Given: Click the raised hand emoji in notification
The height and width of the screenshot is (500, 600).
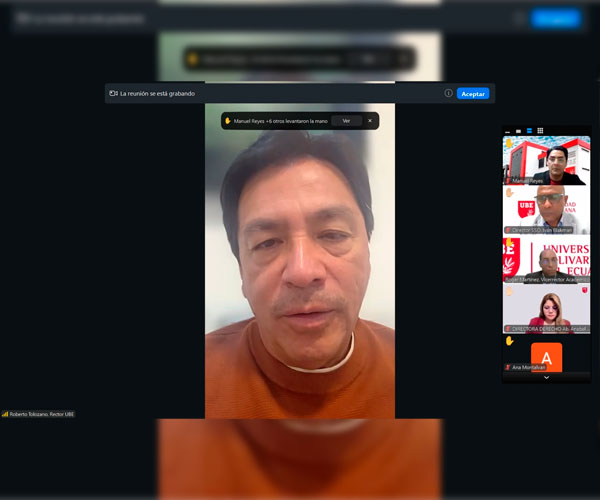Looking at the screenshot, I should point(228,121).
